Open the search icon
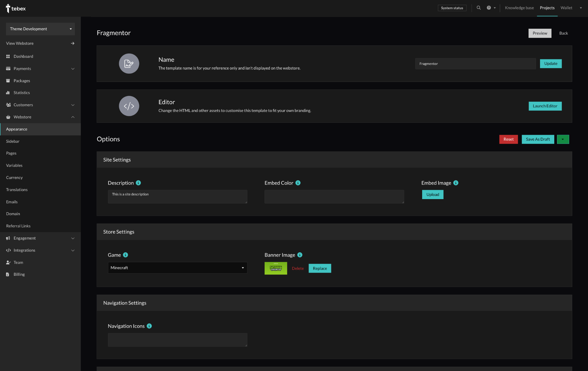This screenshot has width=588, height=371. point(479,8)
